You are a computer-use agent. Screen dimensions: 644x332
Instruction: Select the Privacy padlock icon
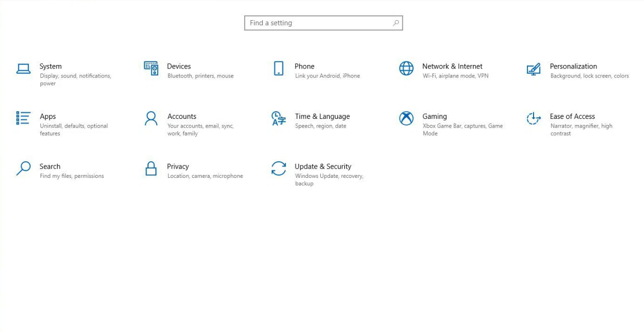(x=151, y=168)
